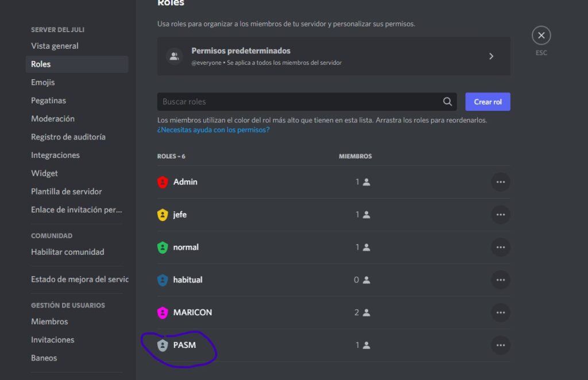Click the green normal role shield icon
The height and width of the screenshot is (380, 588).
(163, 247)
